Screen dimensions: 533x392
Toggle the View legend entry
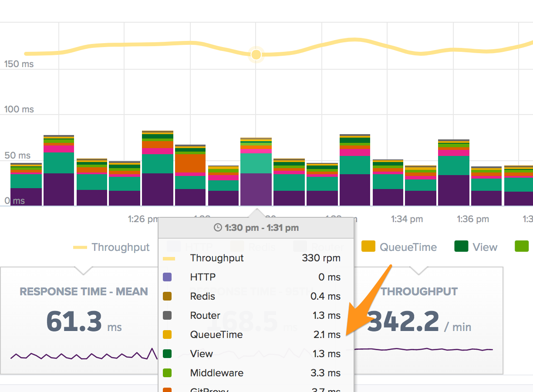[476, 247]
